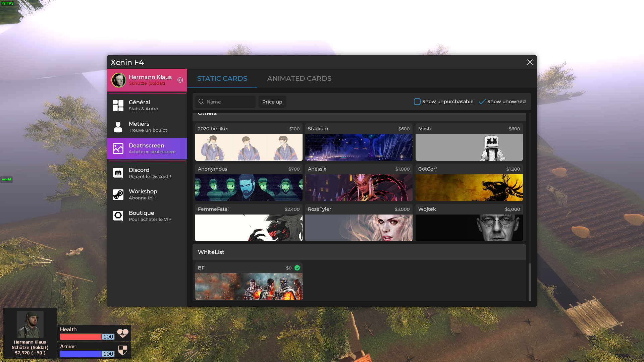Image resolution: width=644 pixels, height=362 pixels.
Task: Select the GotCerf card
Action: click(x=469, y=182)
